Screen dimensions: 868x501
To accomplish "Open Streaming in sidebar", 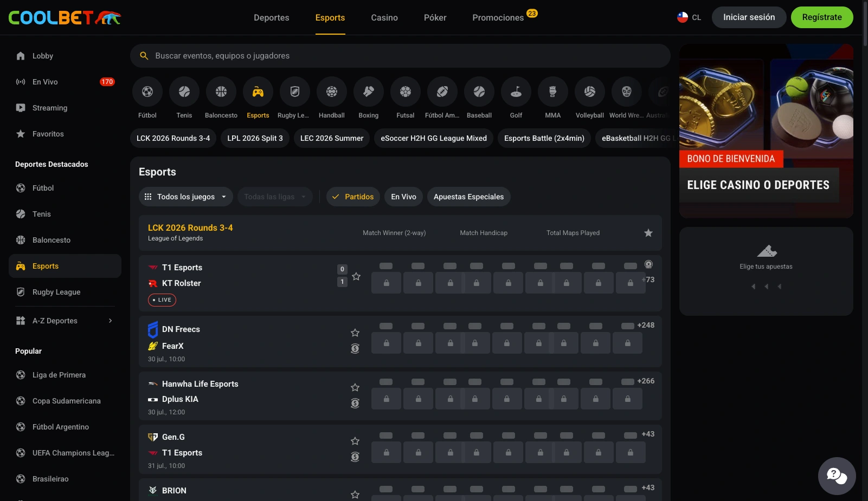I will click(x=65, y=108).
